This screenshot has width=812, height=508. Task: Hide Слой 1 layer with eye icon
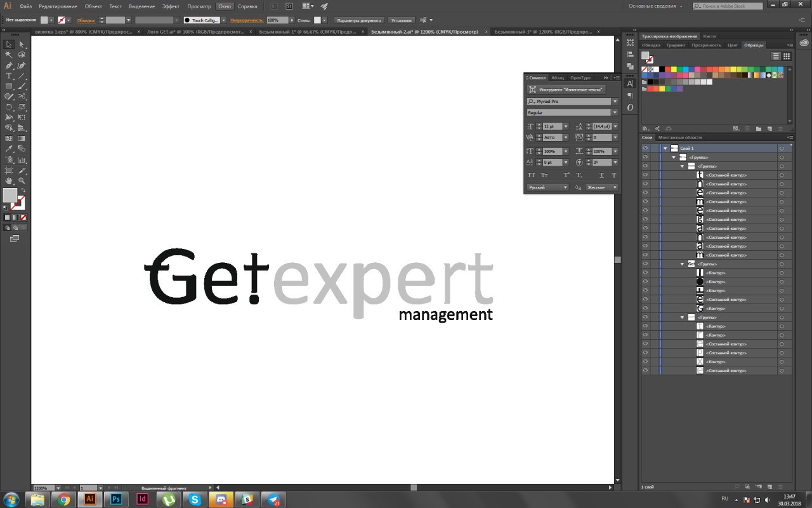click(x=645, y=148)
